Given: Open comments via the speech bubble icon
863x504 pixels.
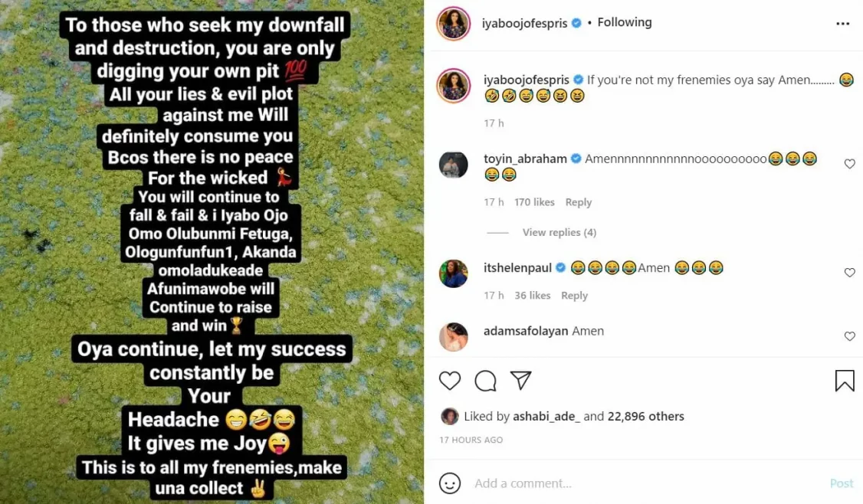Looking at the screenshot, I should tap(485, 381).
